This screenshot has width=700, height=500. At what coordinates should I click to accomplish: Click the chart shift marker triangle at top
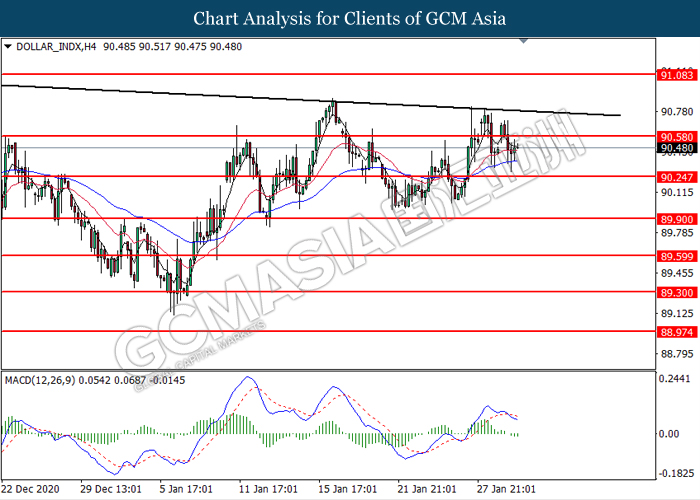tap(523, 41)
